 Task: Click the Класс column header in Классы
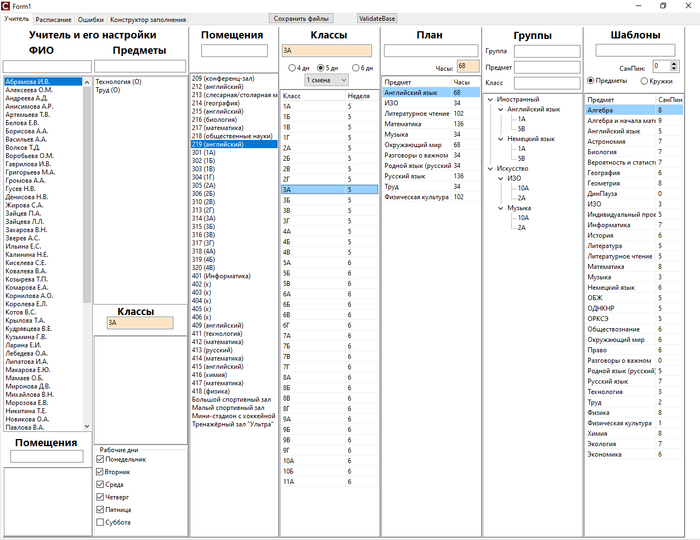tap(313, 96)
